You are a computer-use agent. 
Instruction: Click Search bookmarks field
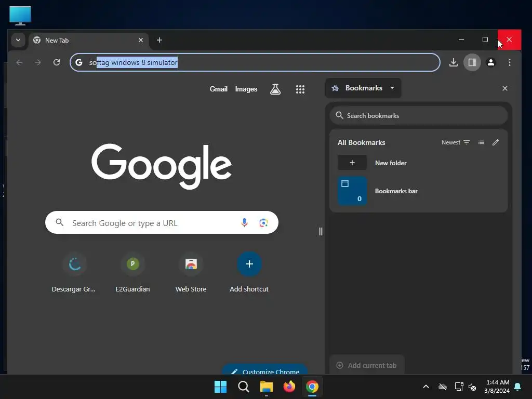click(x=418, y=115)
